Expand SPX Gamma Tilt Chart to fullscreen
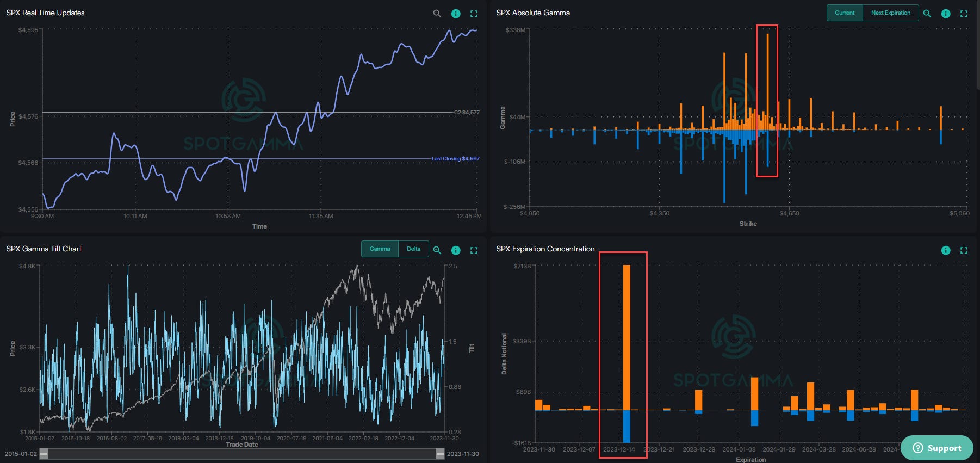Screen dimensions: 980x463 point(474,250)
